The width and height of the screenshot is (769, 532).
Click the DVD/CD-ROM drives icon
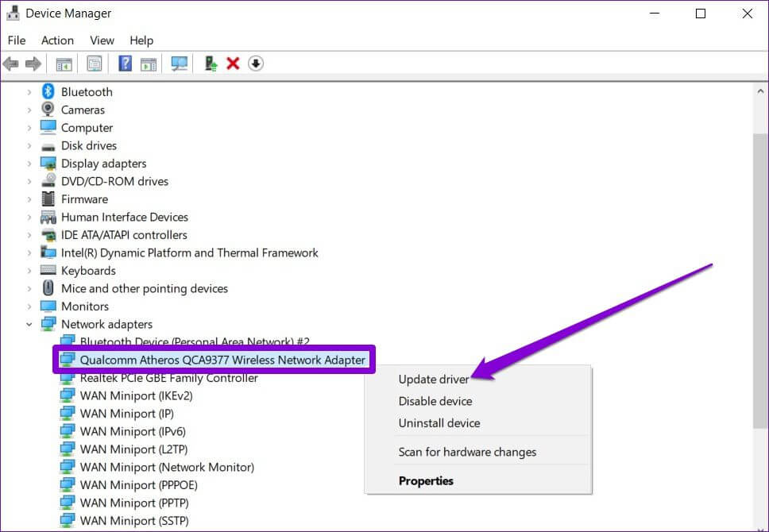tap(48, 181)
